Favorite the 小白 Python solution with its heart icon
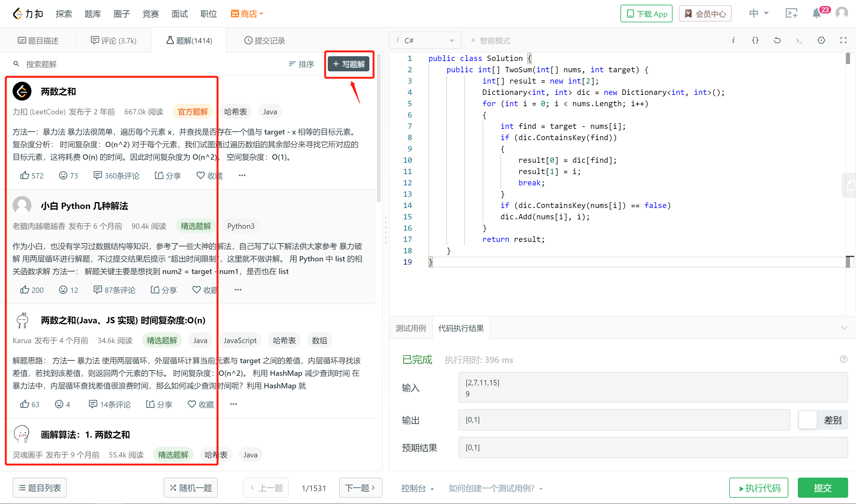Viewport: 856px width, 504px height. (x=197, y=290)
